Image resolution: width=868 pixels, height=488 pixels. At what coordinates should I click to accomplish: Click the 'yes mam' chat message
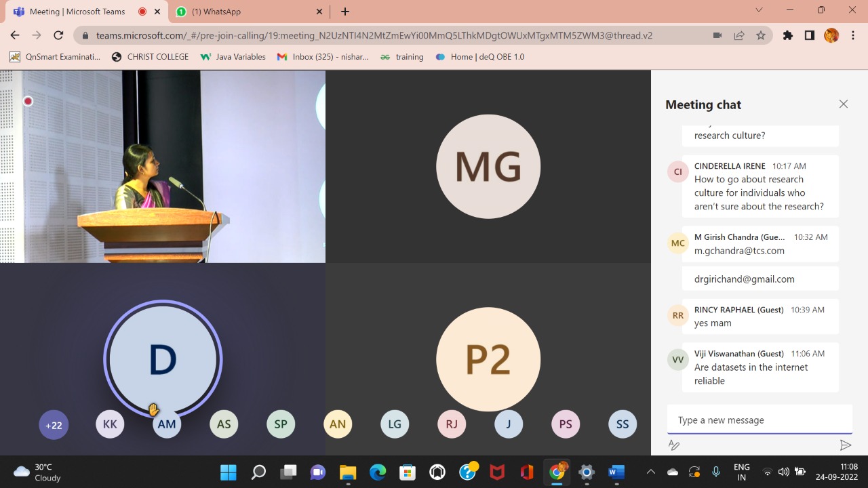tap(713, 323)
